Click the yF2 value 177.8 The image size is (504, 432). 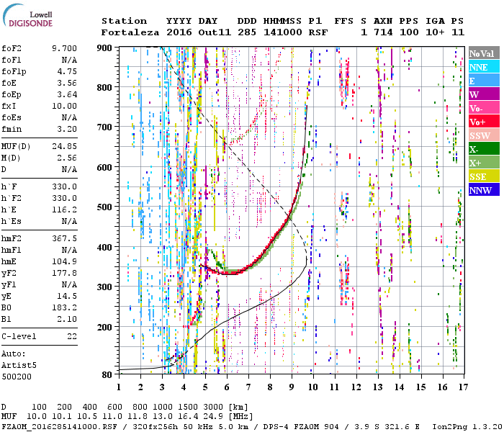click(x=64, y=273)
